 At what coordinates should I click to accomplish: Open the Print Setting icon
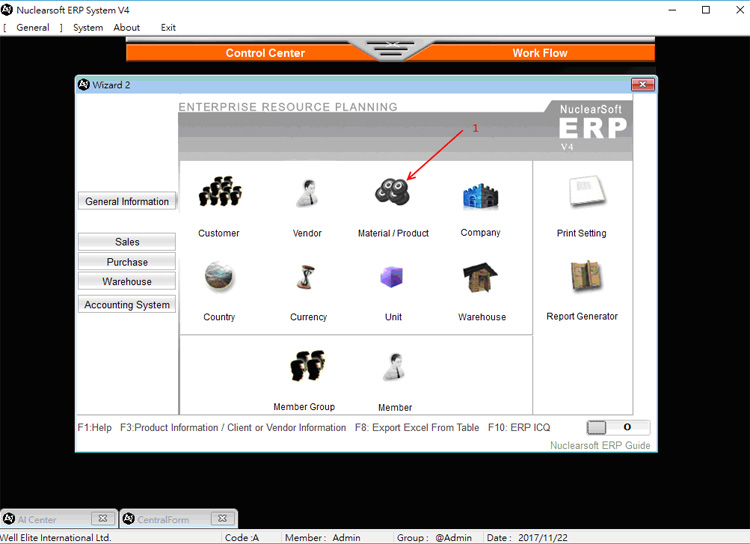[586, 191]
